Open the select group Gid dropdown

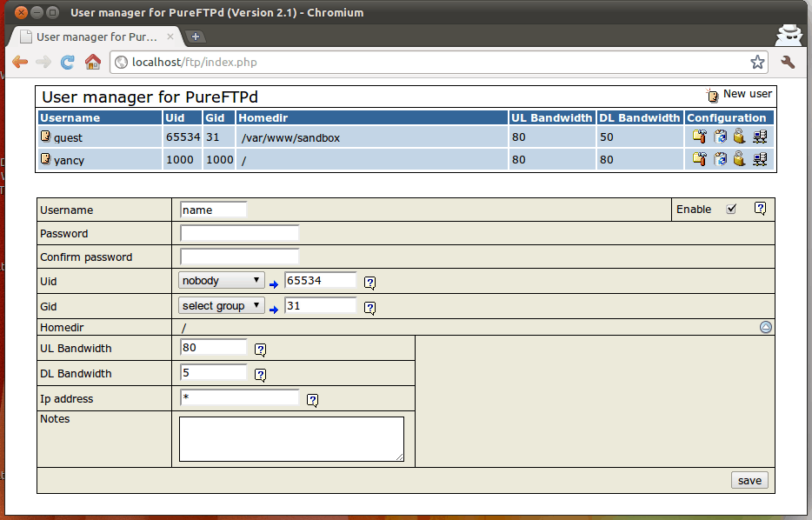click(x=222, y=305)
